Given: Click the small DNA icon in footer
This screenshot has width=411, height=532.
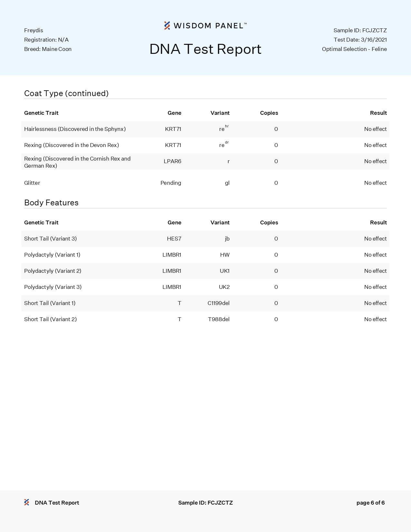Looking at the screenshot, I should 27,502.
